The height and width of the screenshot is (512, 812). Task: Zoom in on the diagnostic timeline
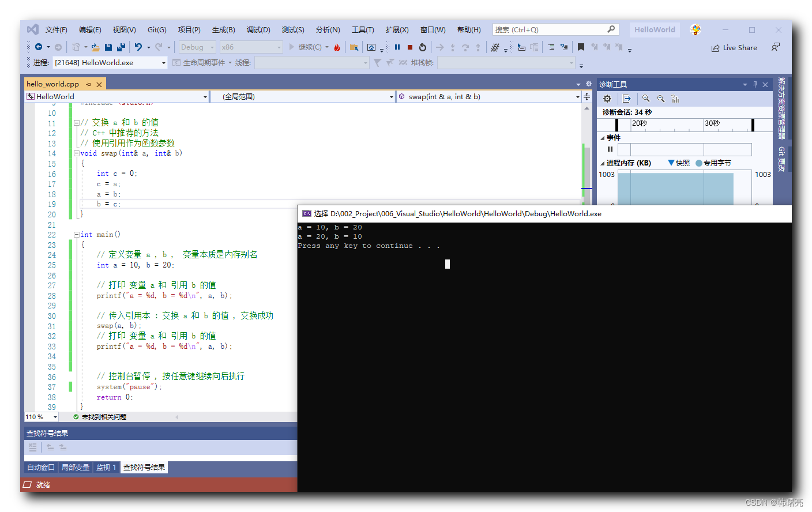pyautogui.click(x=646, y=99)
